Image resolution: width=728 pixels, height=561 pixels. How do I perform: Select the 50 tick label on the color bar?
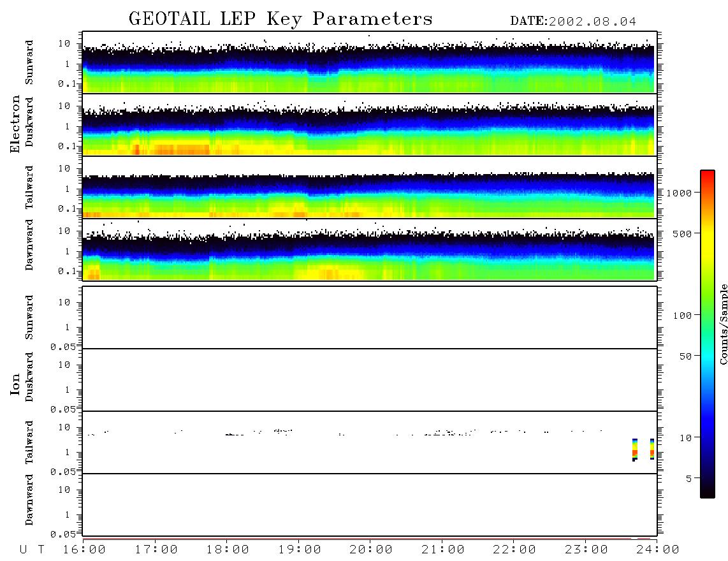coord(685,356)
